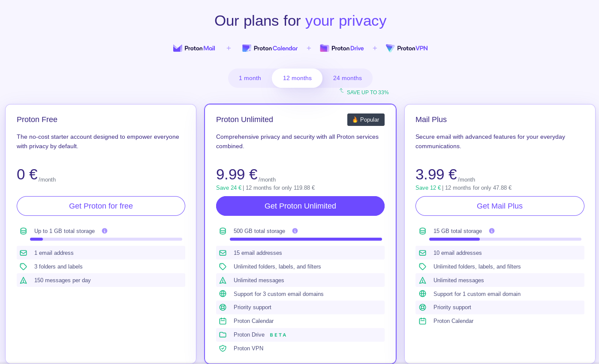Click globe icon for 3 custom email domains

(223, 294)
